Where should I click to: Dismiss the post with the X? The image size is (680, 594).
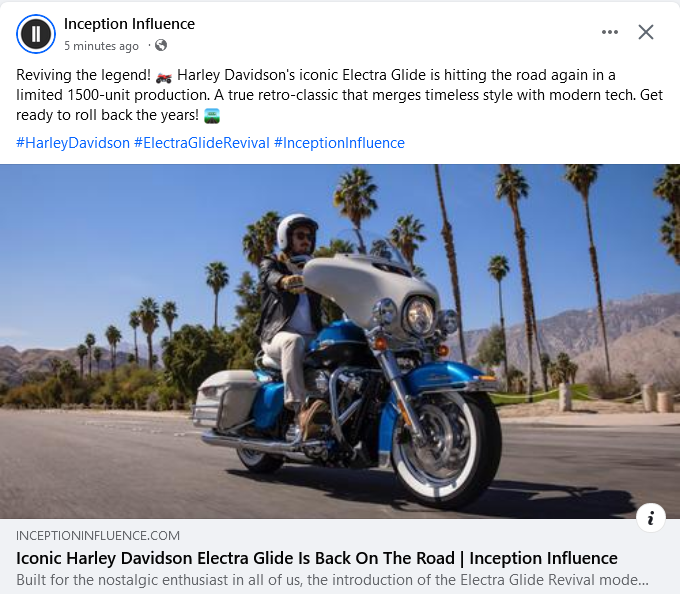[646, 32]
